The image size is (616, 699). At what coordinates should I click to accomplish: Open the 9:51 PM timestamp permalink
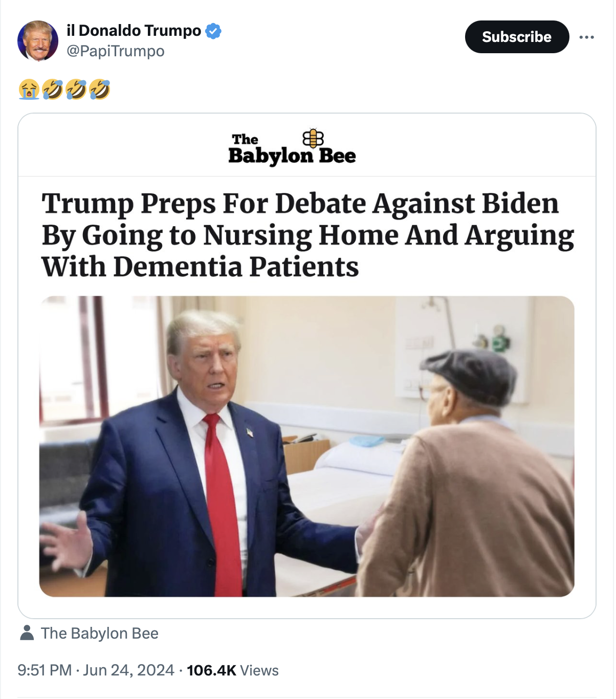coord(45,670)
